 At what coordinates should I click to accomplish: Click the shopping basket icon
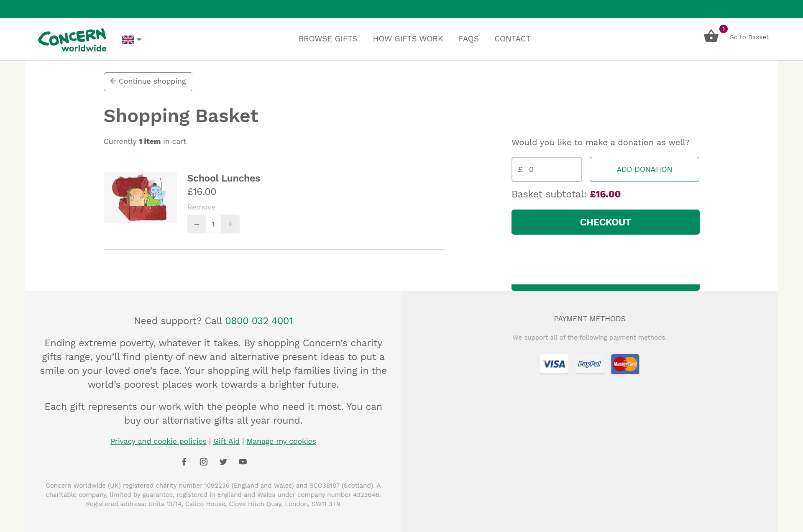point(711,36)
